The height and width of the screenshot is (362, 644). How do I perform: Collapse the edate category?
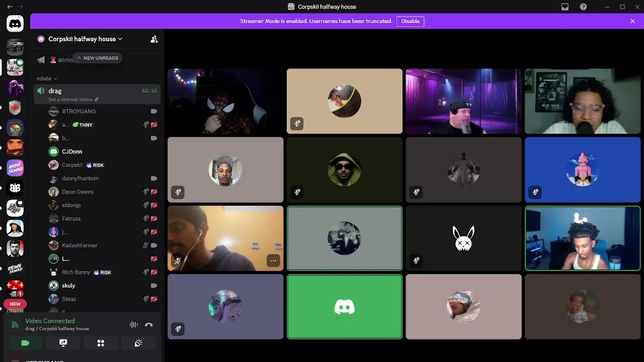point(47,78)
